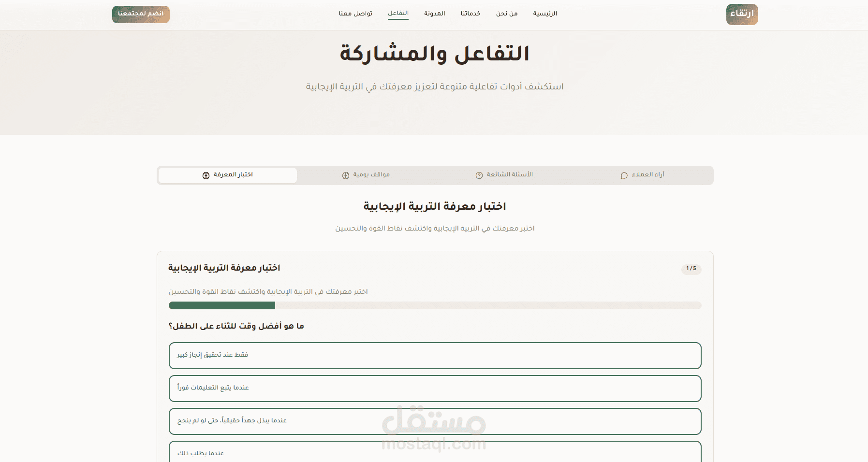Click the ارتقاء logo badge
The width and height of the screenshot is (868, 462).
pyautogui.click(x=742, y=14)
